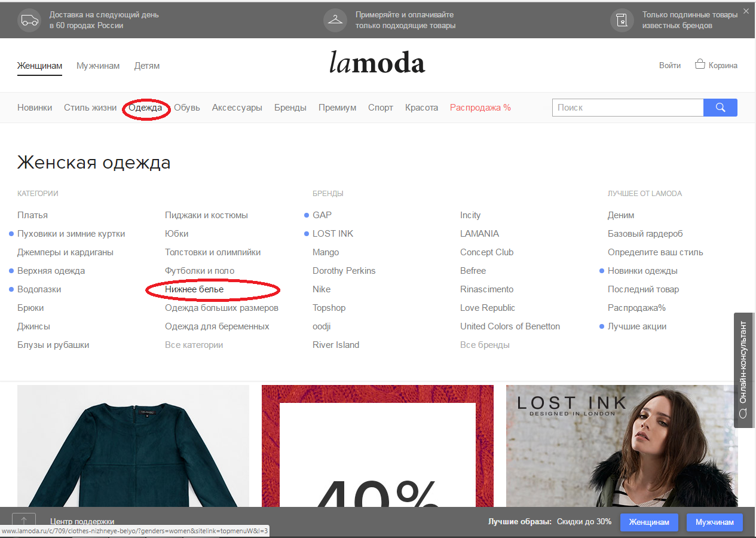Image resolution: width=756 pixels, height=538 pixels.
Task: Click the clothes hanger icon in banner
Action: coord(335,20)
